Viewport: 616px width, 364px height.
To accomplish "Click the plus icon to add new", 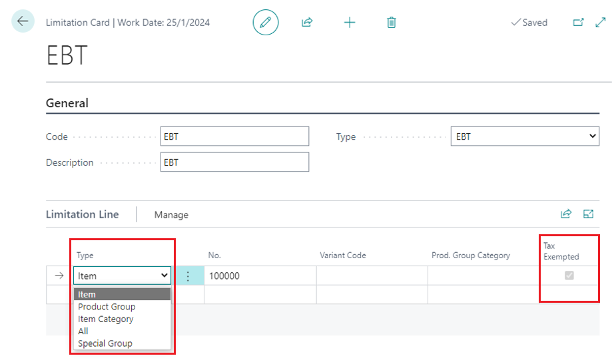I will [350, 23].
